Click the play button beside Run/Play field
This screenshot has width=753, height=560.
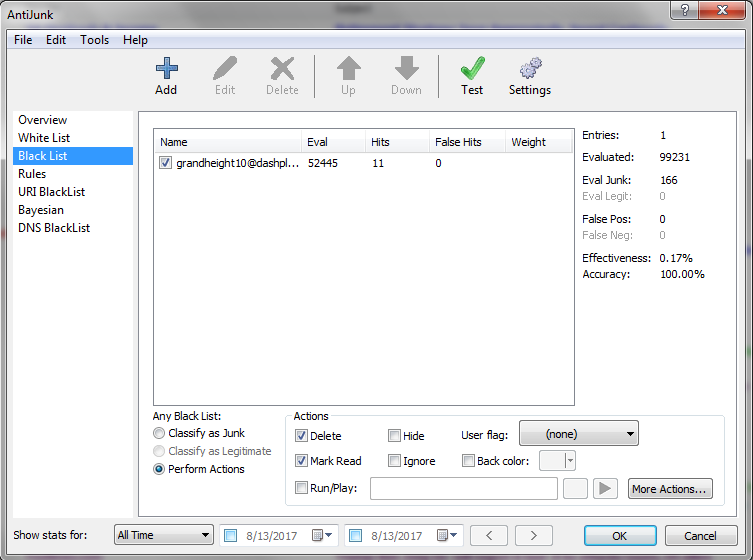click(x=605, y=489)
